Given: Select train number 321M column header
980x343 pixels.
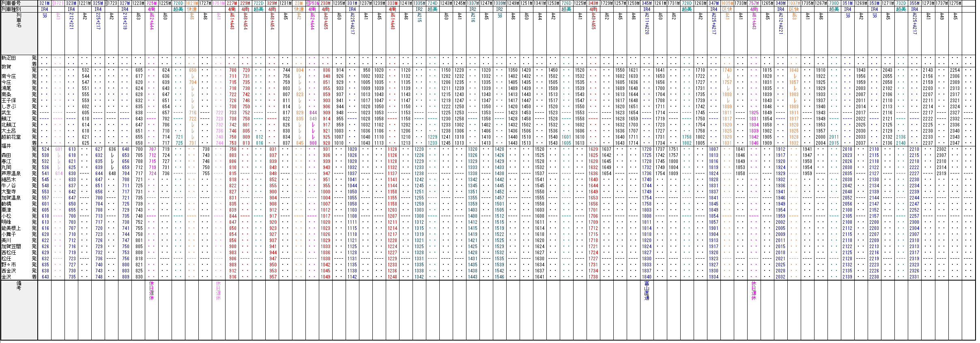Looking at the screenshot, I should pos(45,3).
